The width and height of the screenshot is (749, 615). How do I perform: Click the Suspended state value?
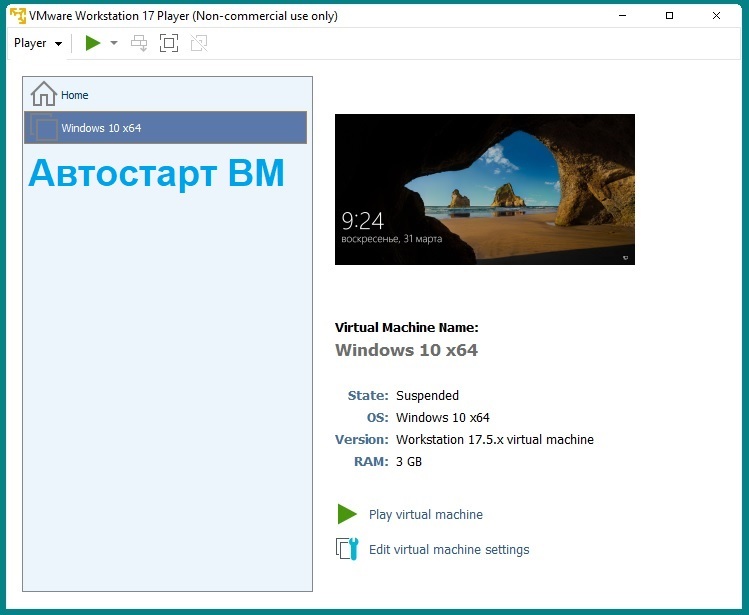(x=427, y=396)
